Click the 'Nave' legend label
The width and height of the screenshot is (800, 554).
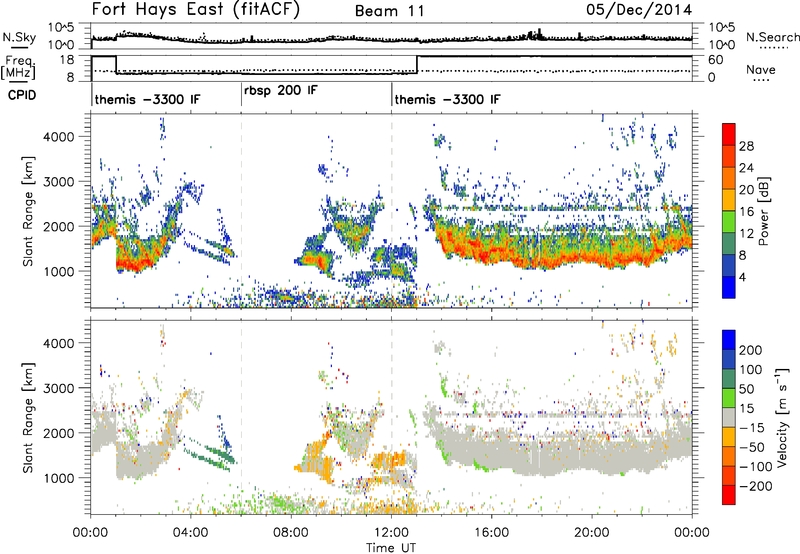(761, 69)
